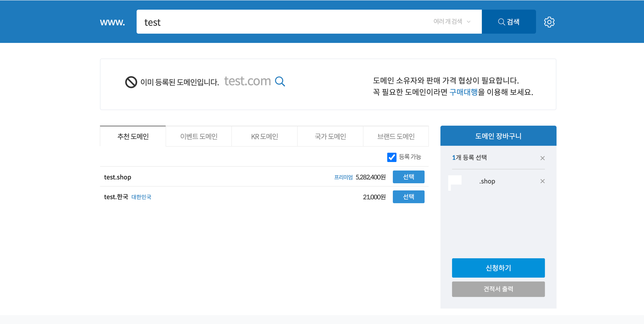Select the 추천 도메인 tab
This screenshot has height=324, width=644.
point(133,136)
